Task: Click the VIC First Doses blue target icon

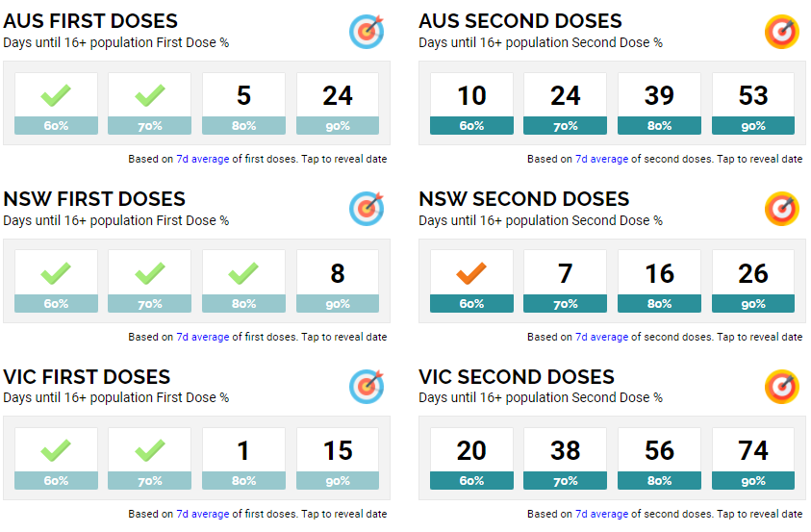Action: (367, 387)
